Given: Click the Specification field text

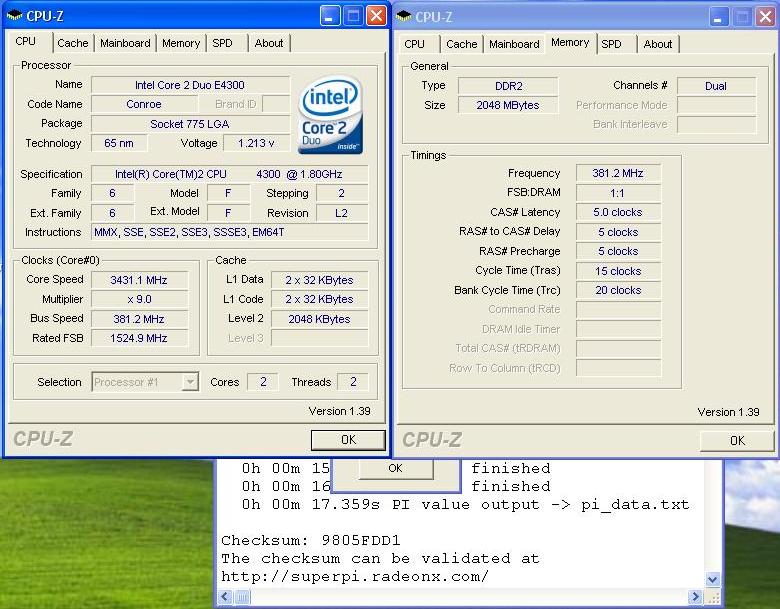Looking at the screenshot, I should click(229, 174).
